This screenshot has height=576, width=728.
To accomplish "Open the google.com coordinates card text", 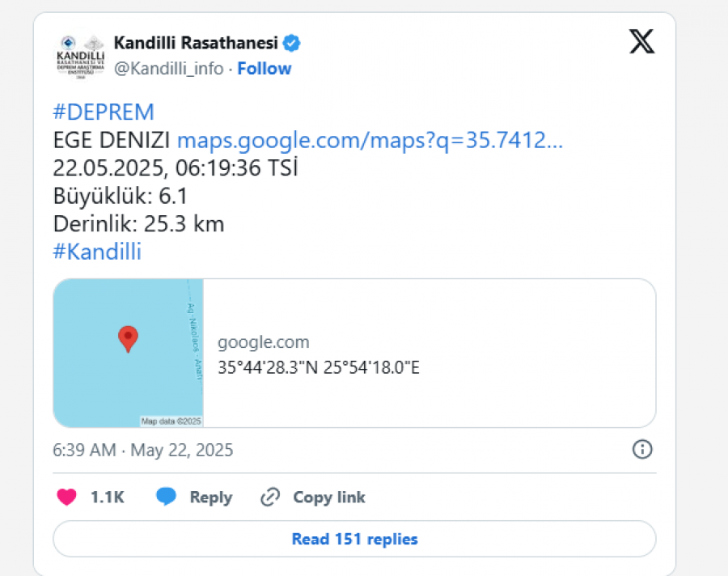I will [x=319, y=354].
